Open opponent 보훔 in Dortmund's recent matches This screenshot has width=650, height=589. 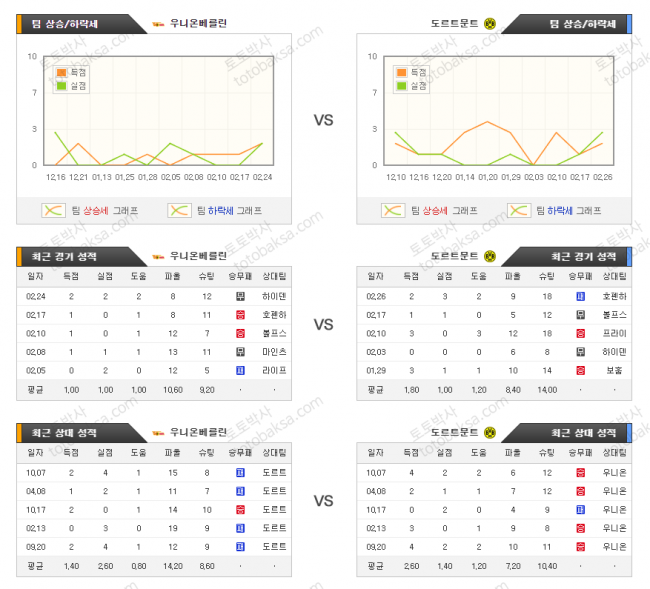click(x=615, y=370)
